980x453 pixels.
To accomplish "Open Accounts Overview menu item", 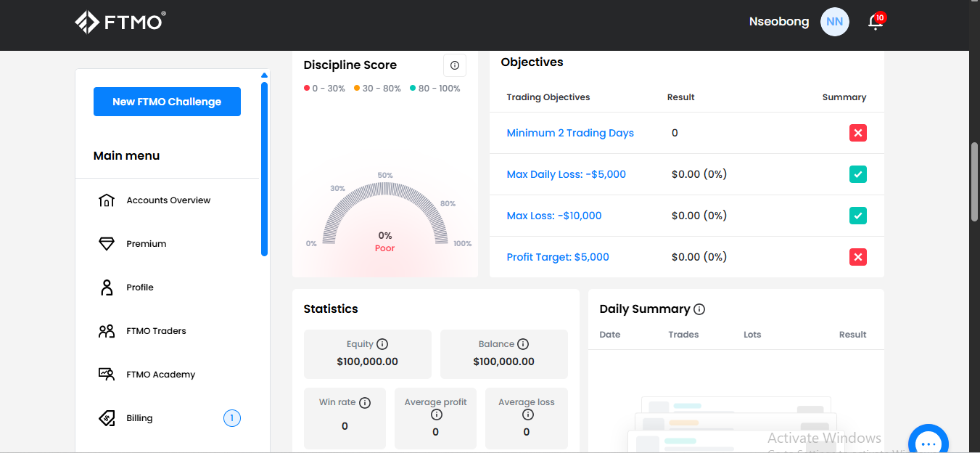I will pyautogui.click(x=168, y=200).
